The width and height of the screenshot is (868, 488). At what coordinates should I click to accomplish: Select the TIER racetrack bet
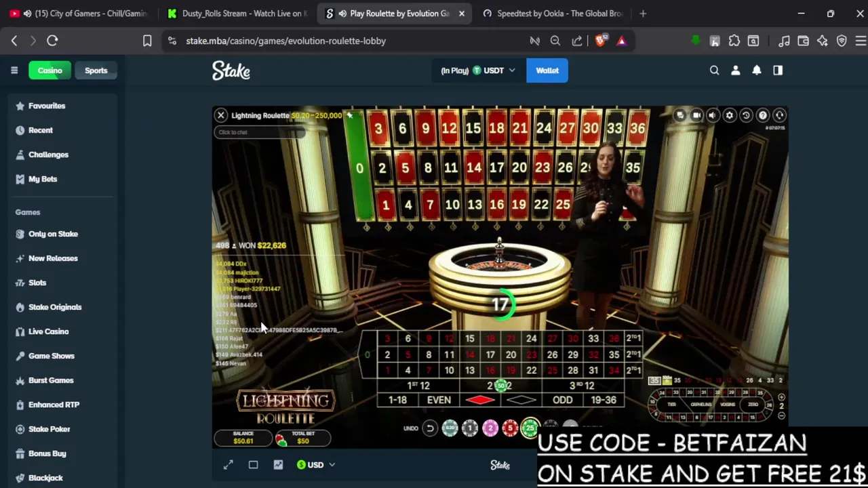click(x=671, y=405)
